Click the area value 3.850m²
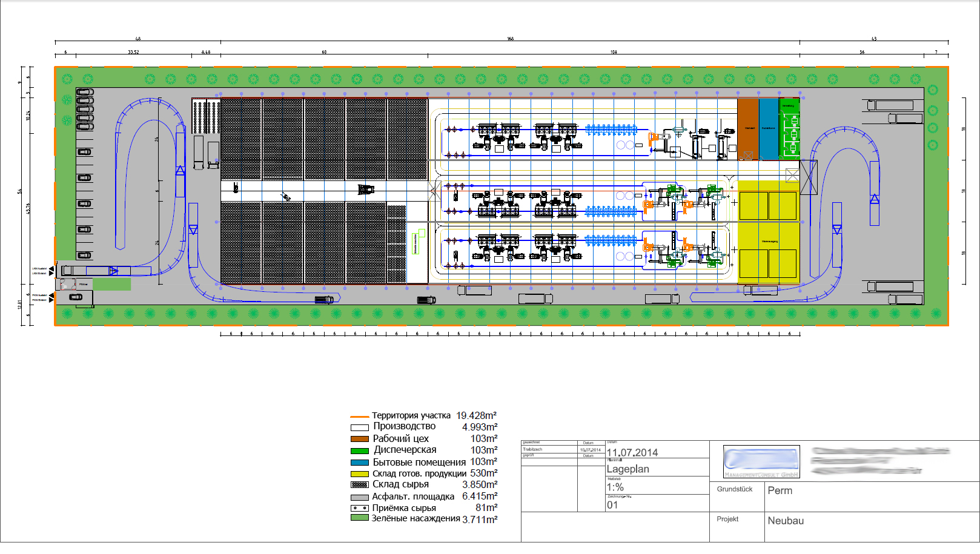Viewport: 980px width, 554px height. tap(480, 484)
